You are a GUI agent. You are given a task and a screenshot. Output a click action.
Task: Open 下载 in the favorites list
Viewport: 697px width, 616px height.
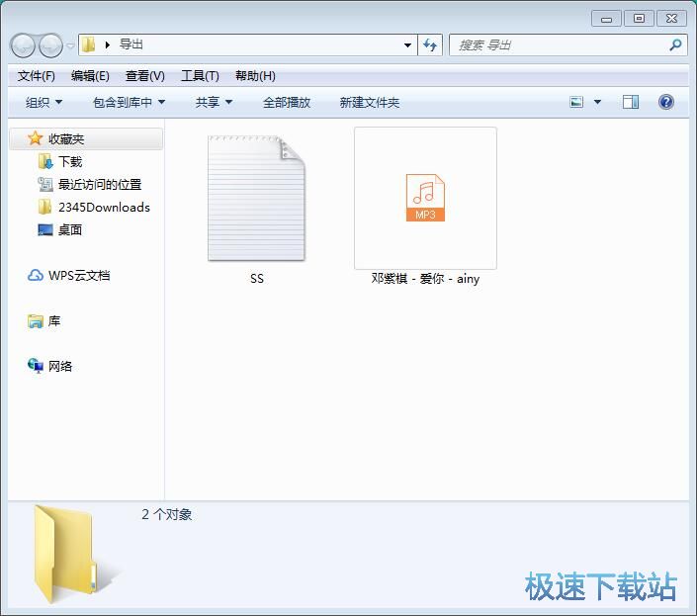(x=70, y=162)
